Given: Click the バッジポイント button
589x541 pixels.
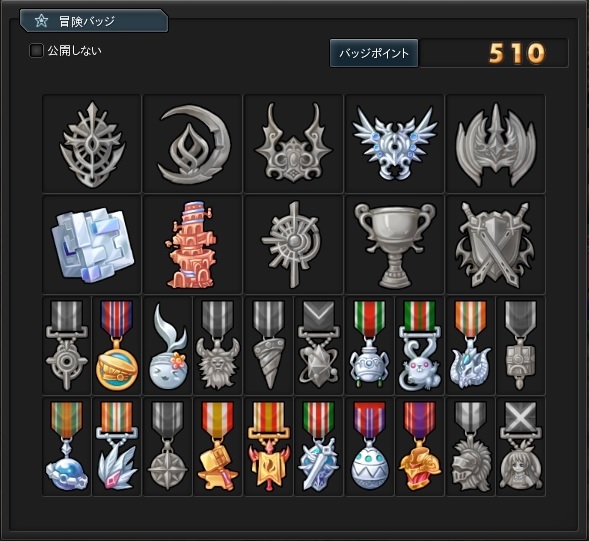Looking at the screenshot, I should pos(374,53).
